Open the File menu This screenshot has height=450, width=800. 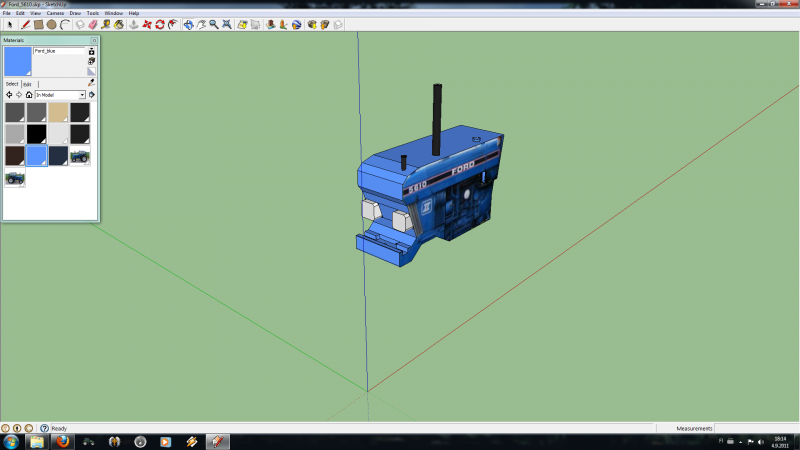tap(7, 13)
